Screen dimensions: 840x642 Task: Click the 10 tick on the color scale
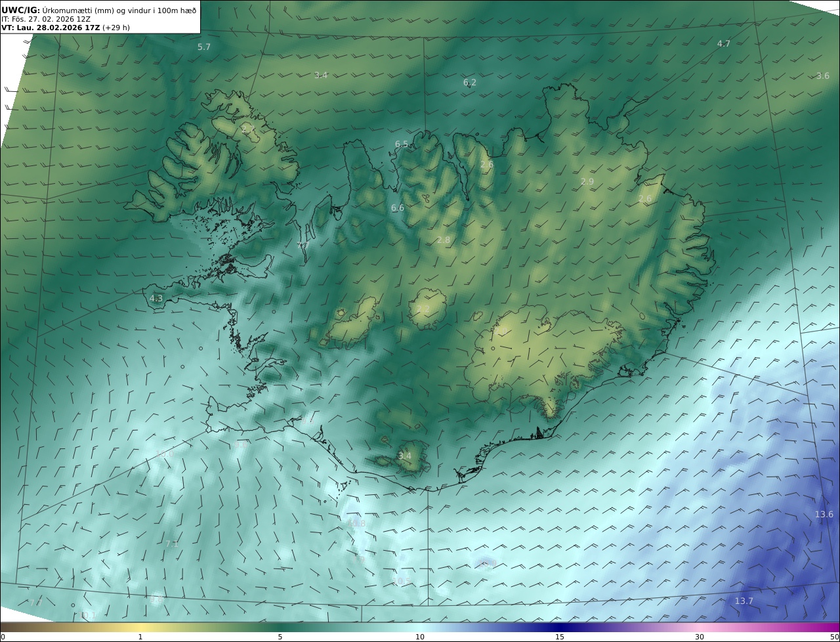coord(420,637)
